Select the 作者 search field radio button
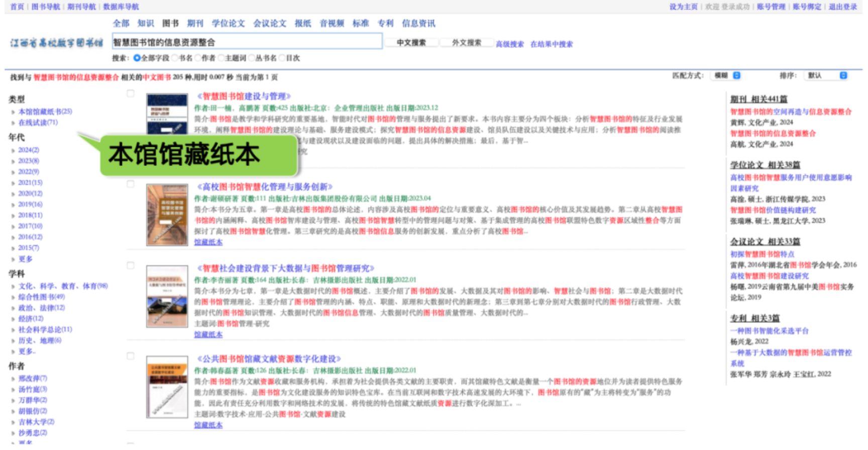868x450 pixels. pyautogui.click(x=198, y=58)
